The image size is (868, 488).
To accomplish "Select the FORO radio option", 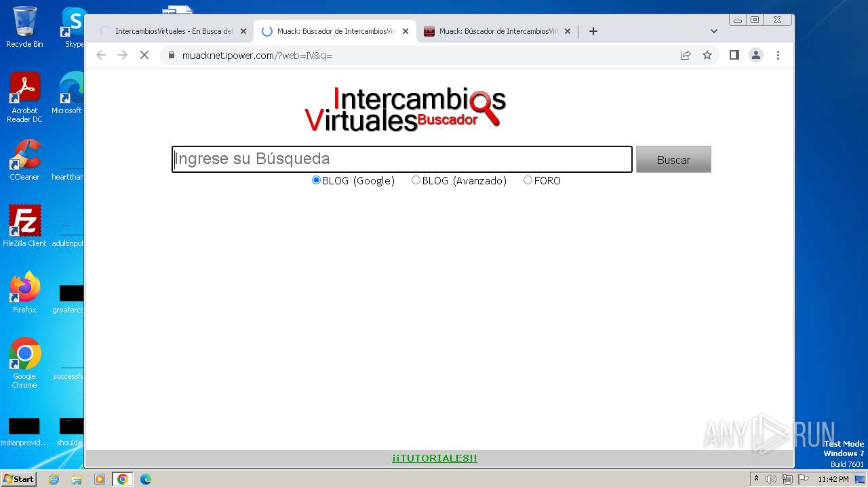I will pos(528,180).
